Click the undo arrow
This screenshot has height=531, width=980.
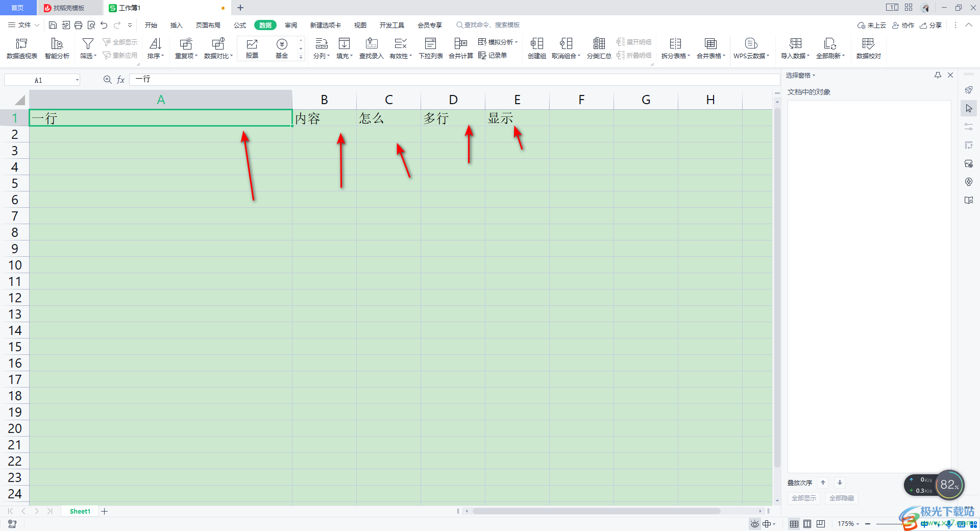point(104,25)
